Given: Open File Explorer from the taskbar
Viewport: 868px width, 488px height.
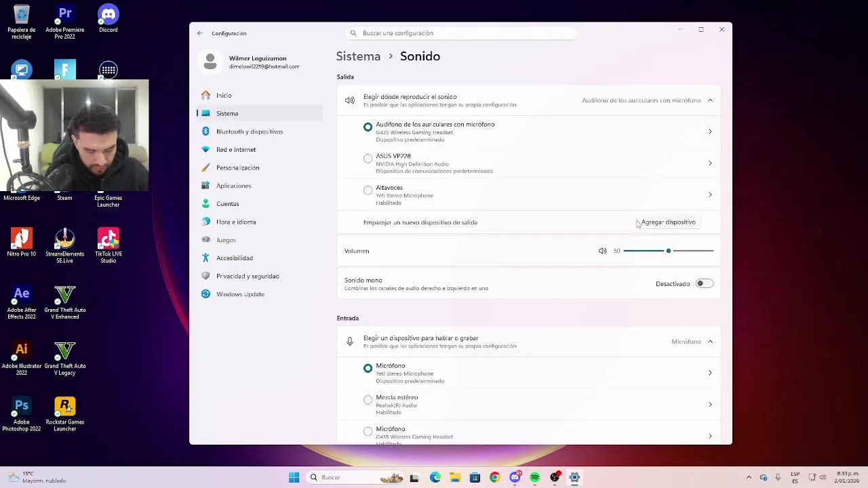Looking at the screenshot, I should point(454,477).
